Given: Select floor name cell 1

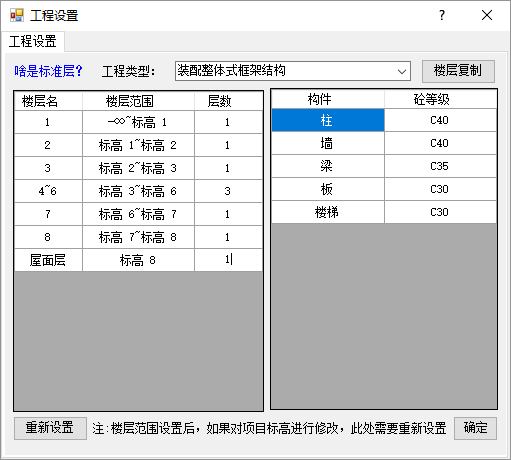Looking at the screenshot, I should 48,122.
